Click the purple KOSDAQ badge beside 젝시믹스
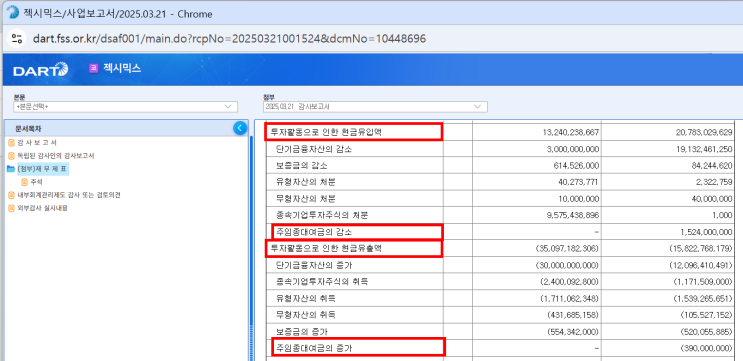 click(93, 68)
